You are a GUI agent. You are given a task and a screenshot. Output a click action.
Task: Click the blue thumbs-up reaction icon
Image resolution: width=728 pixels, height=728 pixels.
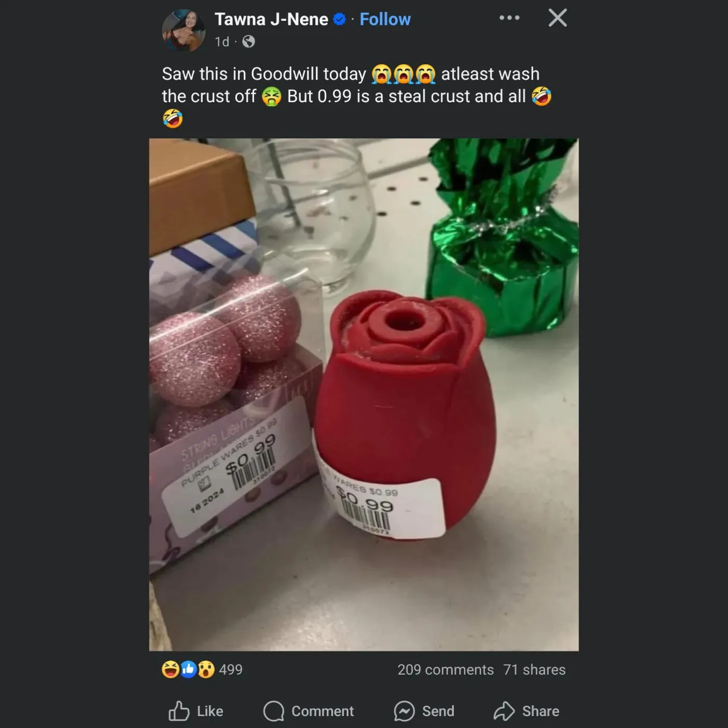point(188,669)
